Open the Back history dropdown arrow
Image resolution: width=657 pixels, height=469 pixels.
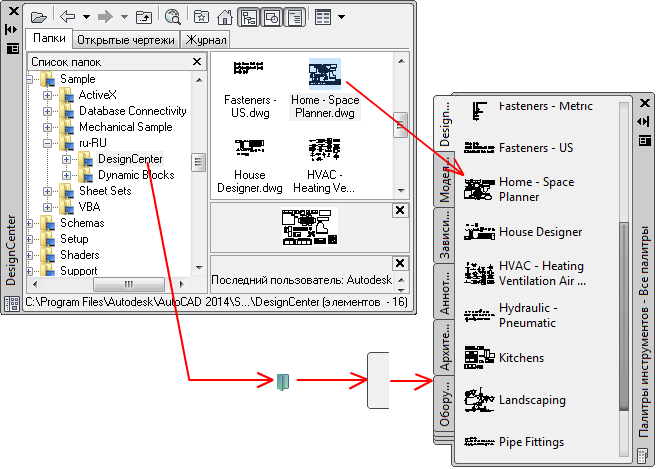point(86,17)
